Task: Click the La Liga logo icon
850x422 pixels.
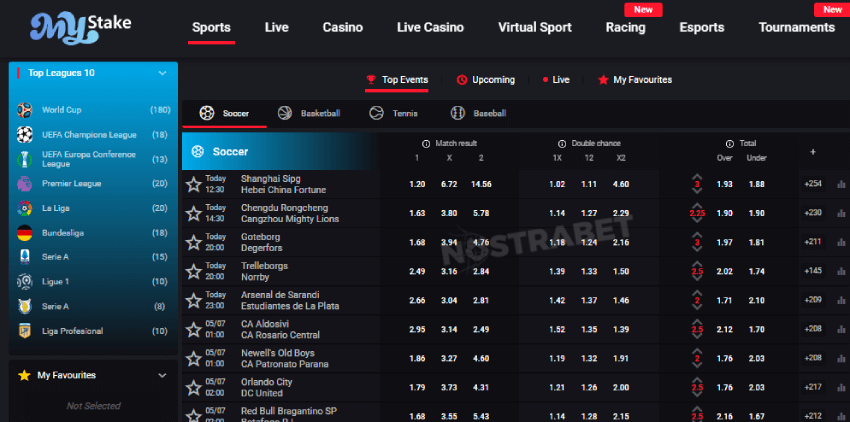Action: click(24, 208)
